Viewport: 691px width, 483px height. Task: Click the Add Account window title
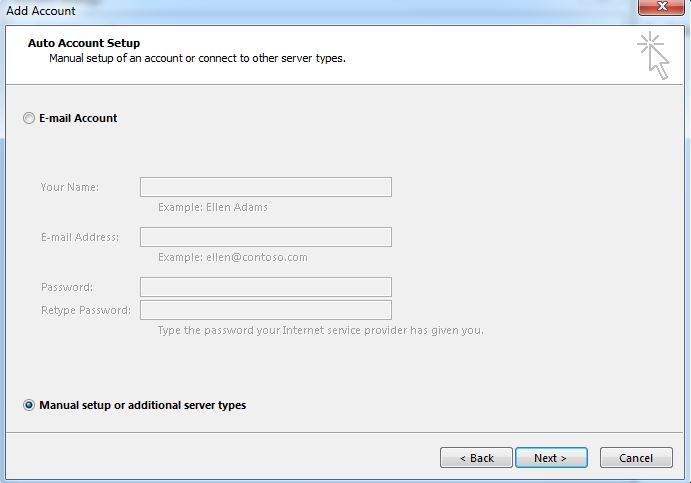[41, 11]
